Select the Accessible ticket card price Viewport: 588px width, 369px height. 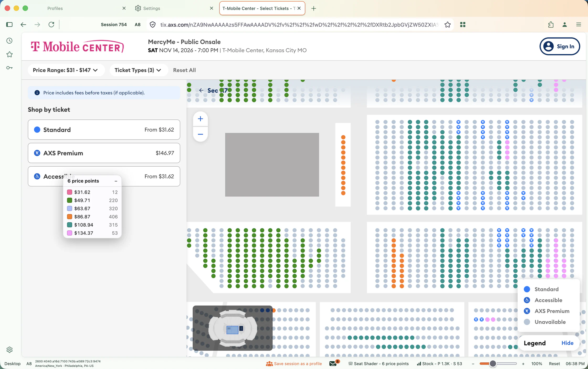tap(159, 176)
